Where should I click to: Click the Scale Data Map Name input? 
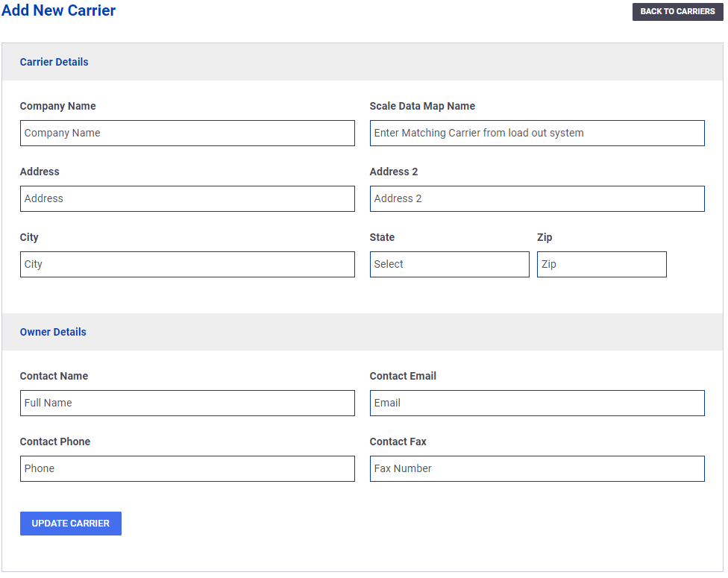pos(536,133)
